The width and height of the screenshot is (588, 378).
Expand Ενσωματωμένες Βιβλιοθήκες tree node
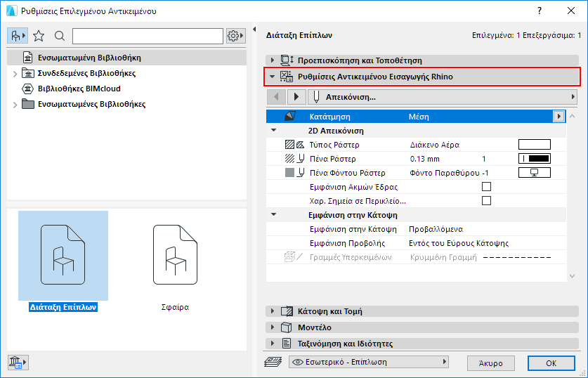click(15, 105)
